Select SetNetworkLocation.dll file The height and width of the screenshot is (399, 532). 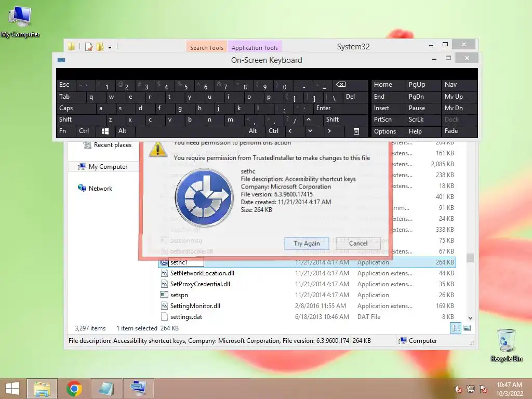(x=307, y=273)
